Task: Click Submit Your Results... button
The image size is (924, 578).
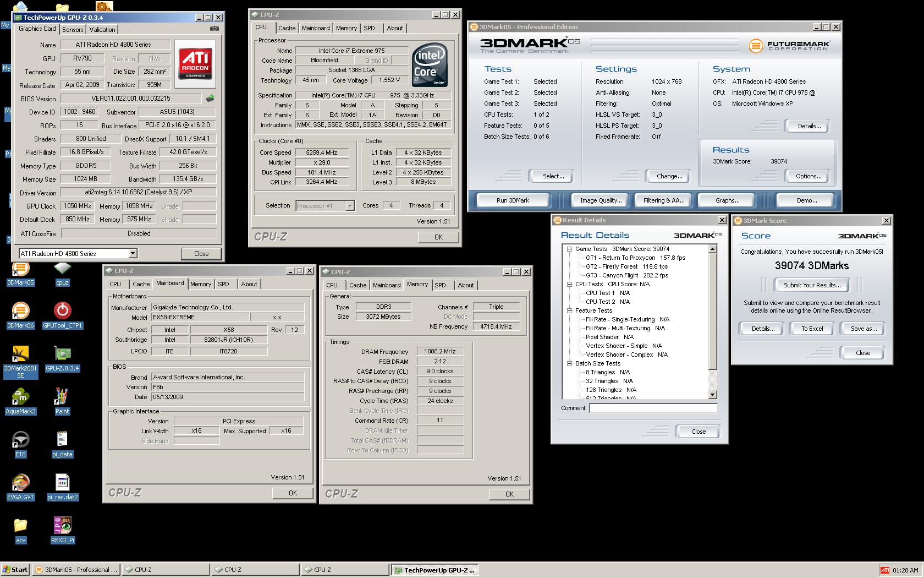Action: [x=812, y=285]
